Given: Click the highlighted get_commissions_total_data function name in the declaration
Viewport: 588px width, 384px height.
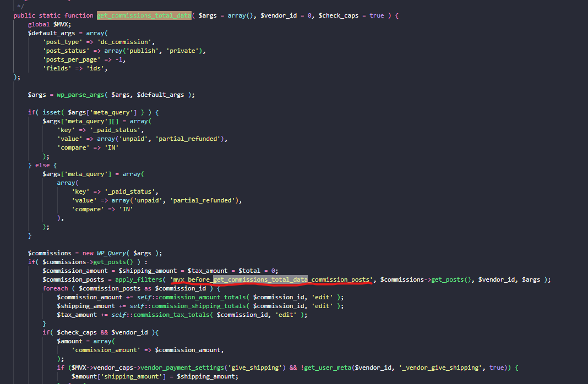Looking at the screenshot, I should [143, 15].
